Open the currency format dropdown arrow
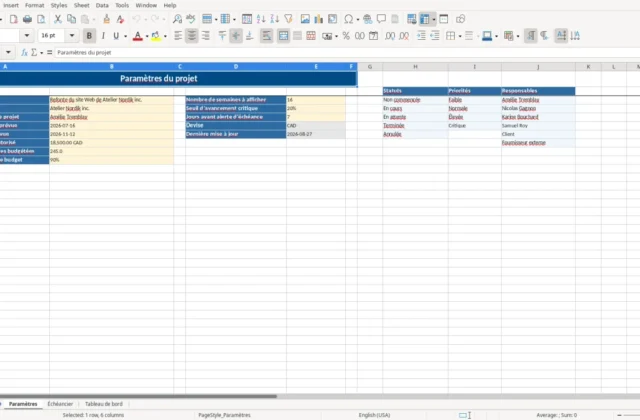This screenshot has width=640, height=420. click(x=336, y=36)
